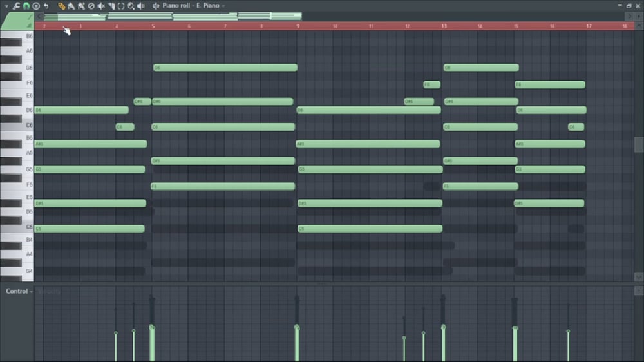Select the Slice tool
This screenshot has width=644, height=362.
pyautogui.click(x=111, y=6)
